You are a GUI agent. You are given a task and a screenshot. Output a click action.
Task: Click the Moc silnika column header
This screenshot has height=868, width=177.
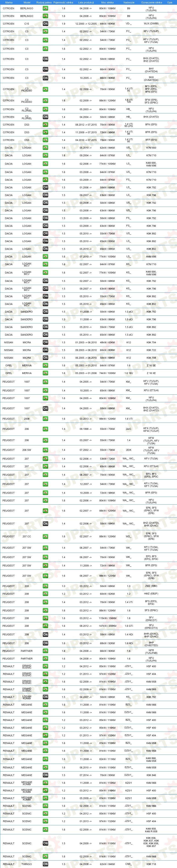tap(108, 2)
